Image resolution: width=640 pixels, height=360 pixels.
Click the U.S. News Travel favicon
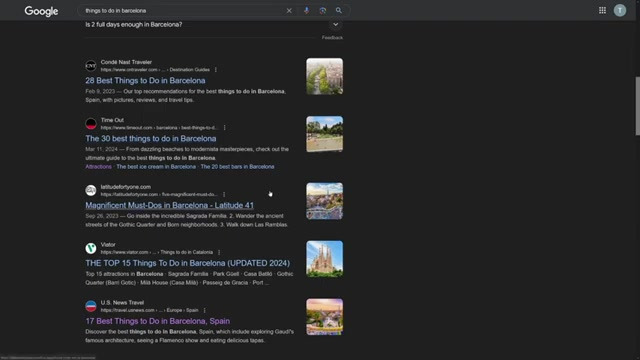91,306
